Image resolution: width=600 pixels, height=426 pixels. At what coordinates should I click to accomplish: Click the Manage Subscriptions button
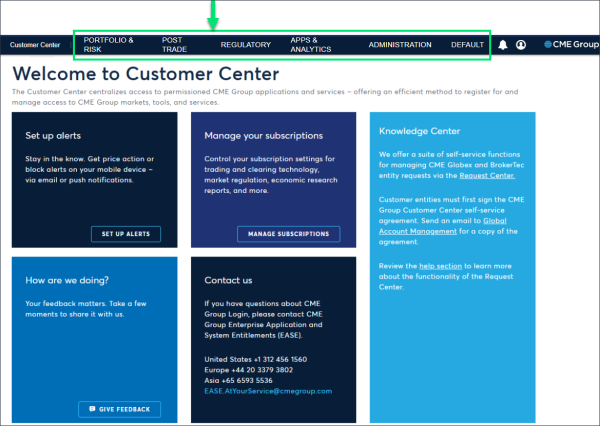coord(289,234)
